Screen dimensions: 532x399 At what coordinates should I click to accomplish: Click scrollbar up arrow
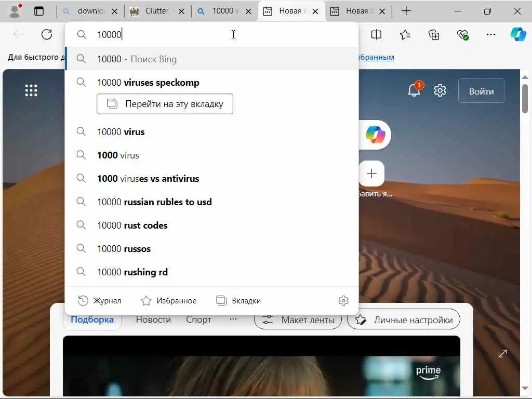click(x=525, y=77)
